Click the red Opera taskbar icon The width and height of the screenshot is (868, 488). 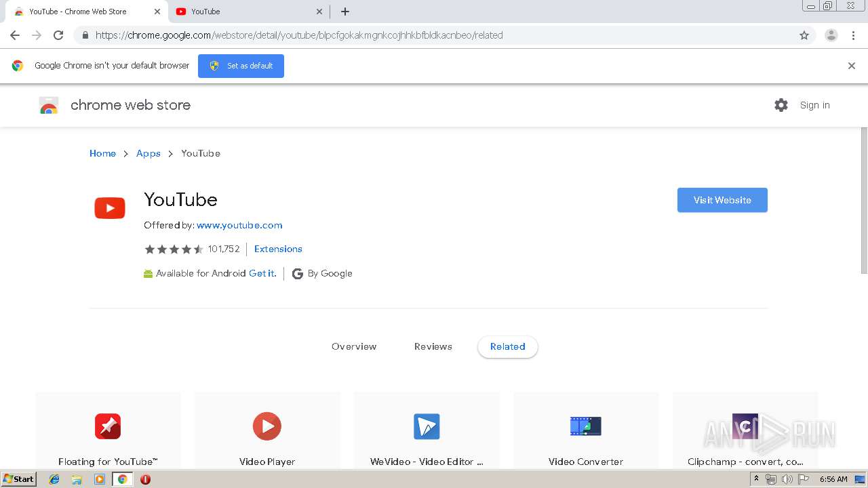click(x=145, y=479)
